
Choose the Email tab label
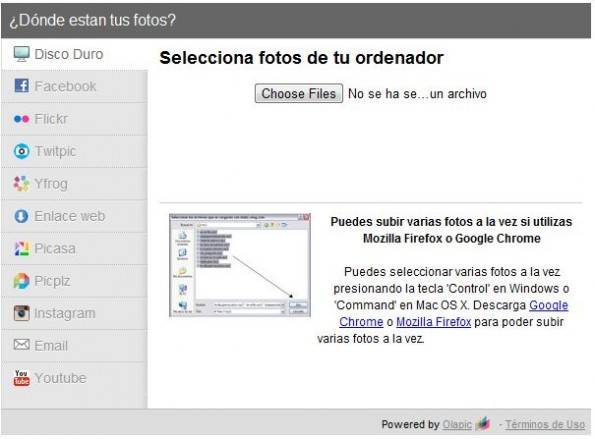tap(51, 346)
